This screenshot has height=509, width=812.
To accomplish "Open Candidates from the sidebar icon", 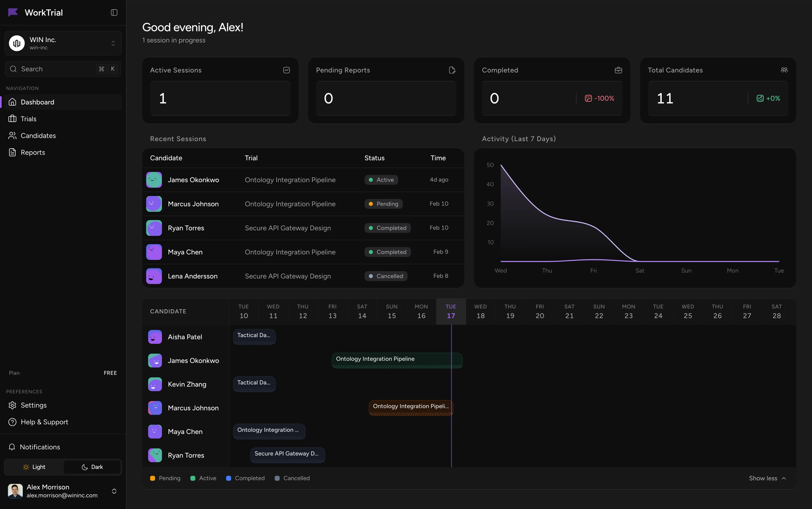I will (12, 135).
